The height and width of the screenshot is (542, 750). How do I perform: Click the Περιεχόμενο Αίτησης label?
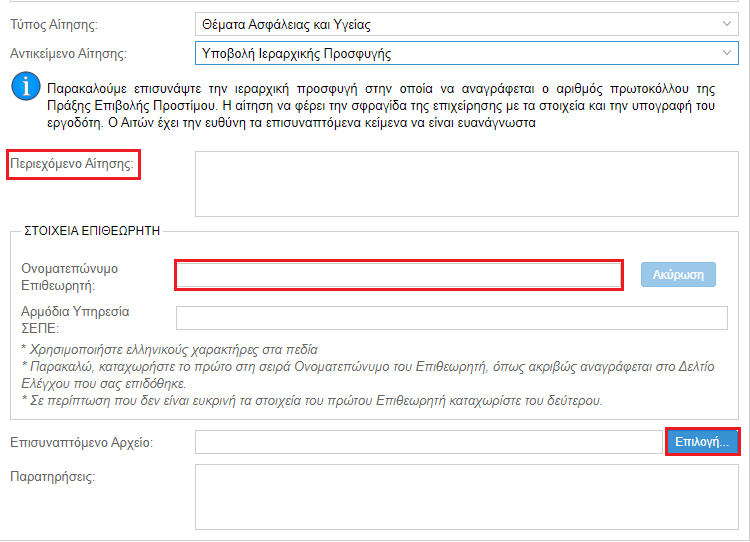(72, 164)
